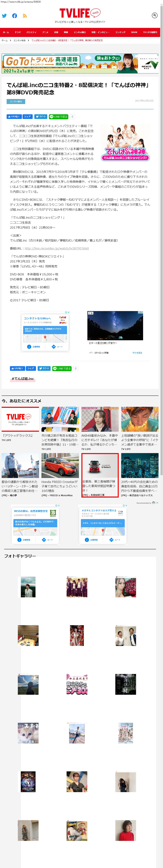Click the top LINEで送る button
Screen dimensions: 163x868
click(59, 117)
